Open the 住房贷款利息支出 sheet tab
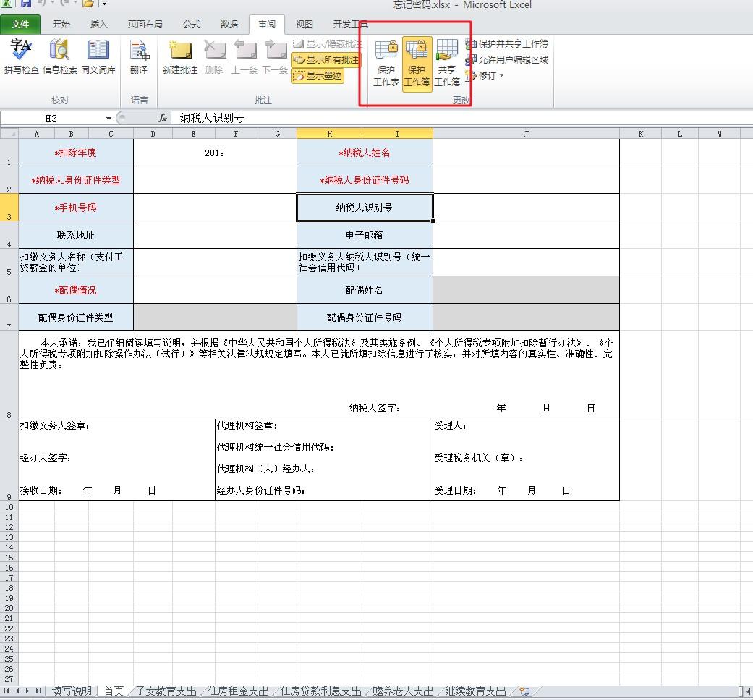The height and width of the screenshot is (700, 753). (x=320, y=691)
